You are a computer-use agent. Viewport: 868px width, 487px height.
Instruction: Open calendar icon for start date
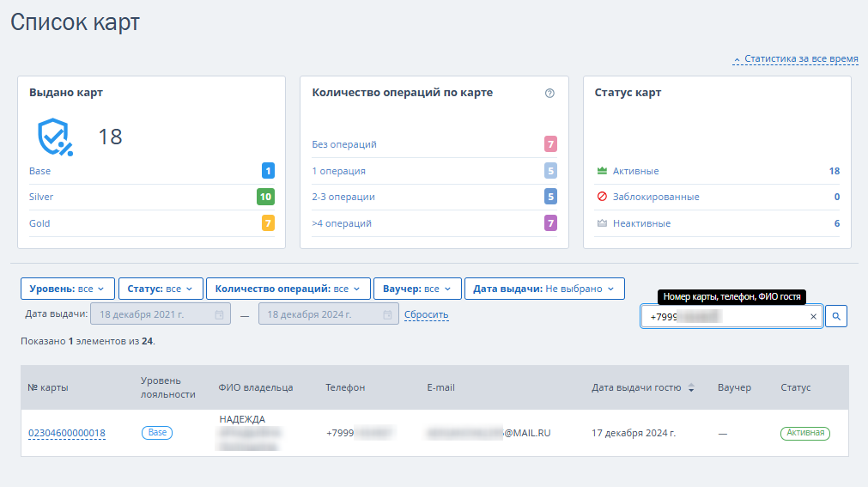tap(219, 314)
